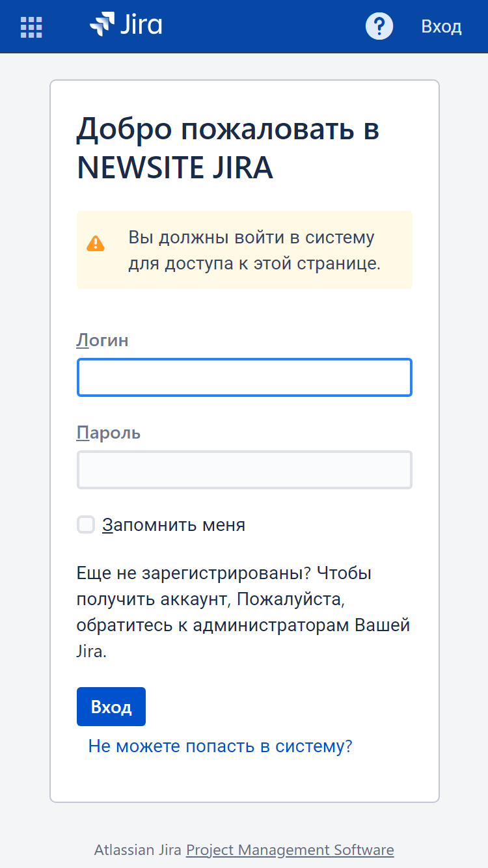Select the Вход link in top bar
This screenshot has width=488, height=868.
click(441, 27)
